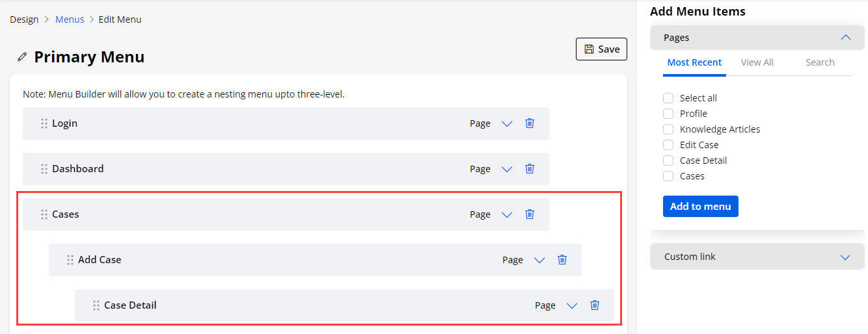Save the Primary Menu
Image resolution: width=868 pixels, height=334 pixels.
601,49
